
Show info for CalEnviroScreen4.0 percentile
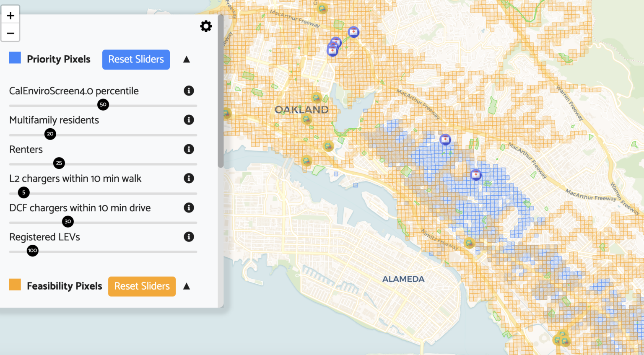coord(189,91)
